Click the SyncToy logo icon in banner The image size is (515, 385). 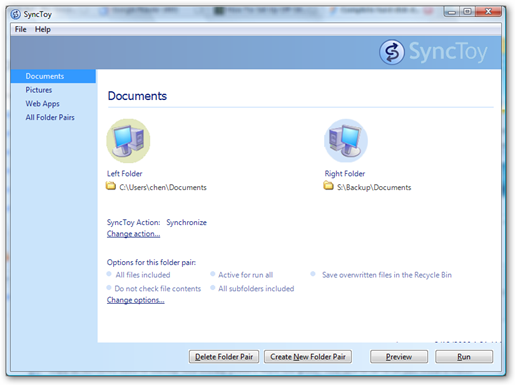tap(392, 52)
